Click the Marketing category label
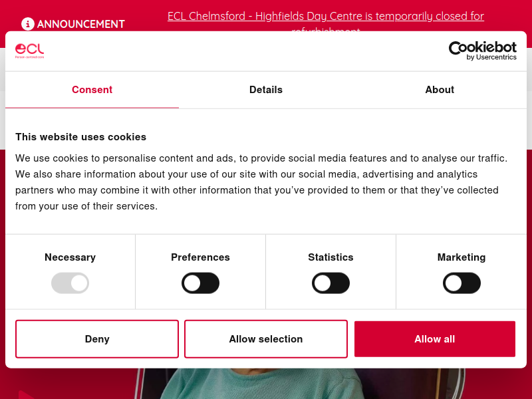 pyautogui.click(x=462, y=257)
